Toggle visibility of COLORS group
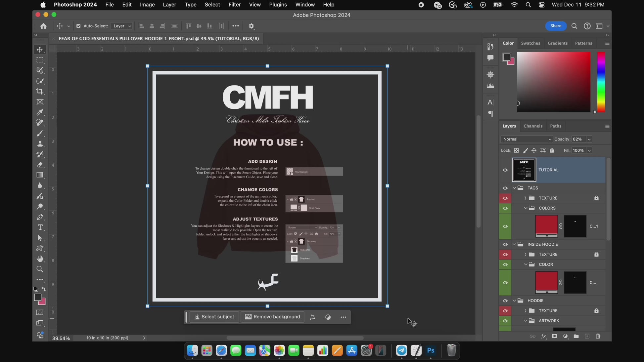This screenshot has height=362, width=644. point(505,208)
